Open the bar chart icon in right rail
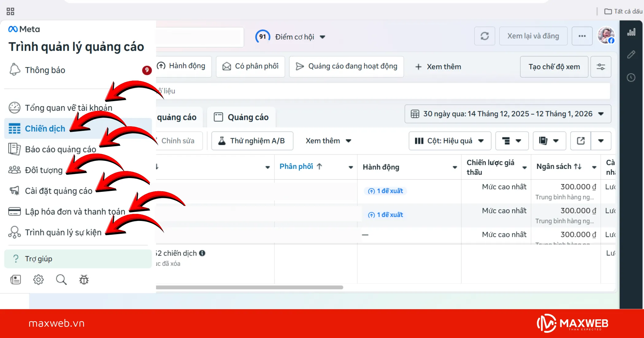The image size is (644, 338). coord(631,32)
